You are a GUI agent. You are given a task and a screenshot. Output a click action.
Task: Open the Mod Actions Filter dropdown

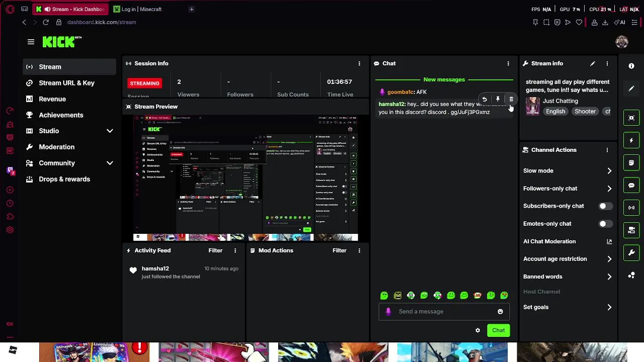pyautogui.click(x=340, y=250)
